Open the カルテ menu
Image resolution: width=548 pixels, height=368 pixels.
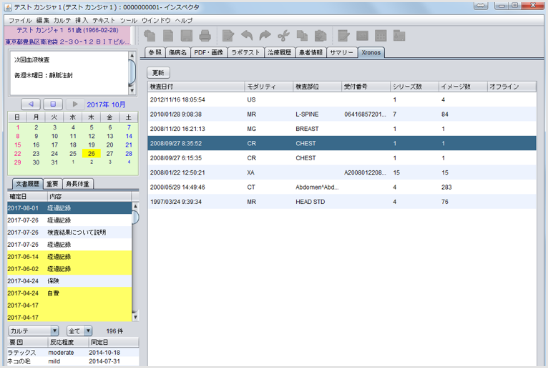(62, 20)
